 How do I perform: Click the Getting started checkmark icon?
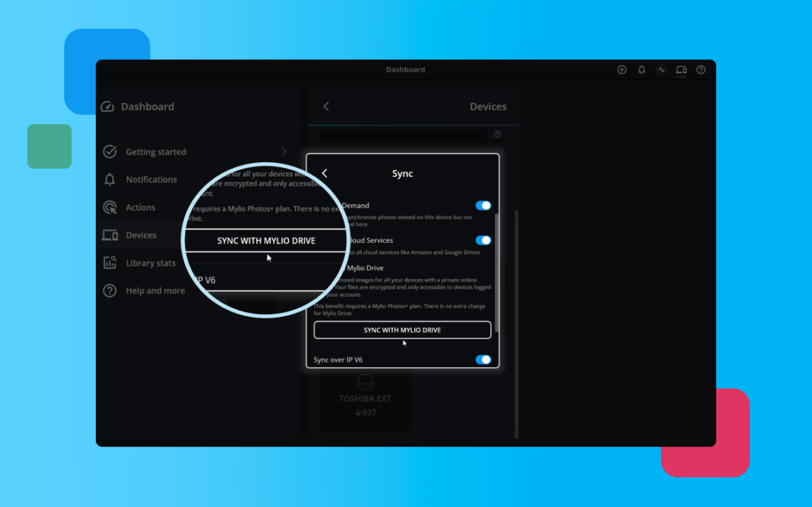pyautogui.click(x=109, y=151)
